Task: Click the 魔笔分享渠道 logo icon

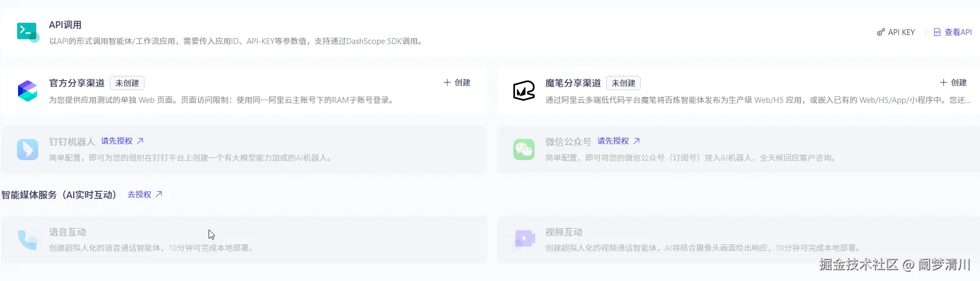Action: click(524, 91)
